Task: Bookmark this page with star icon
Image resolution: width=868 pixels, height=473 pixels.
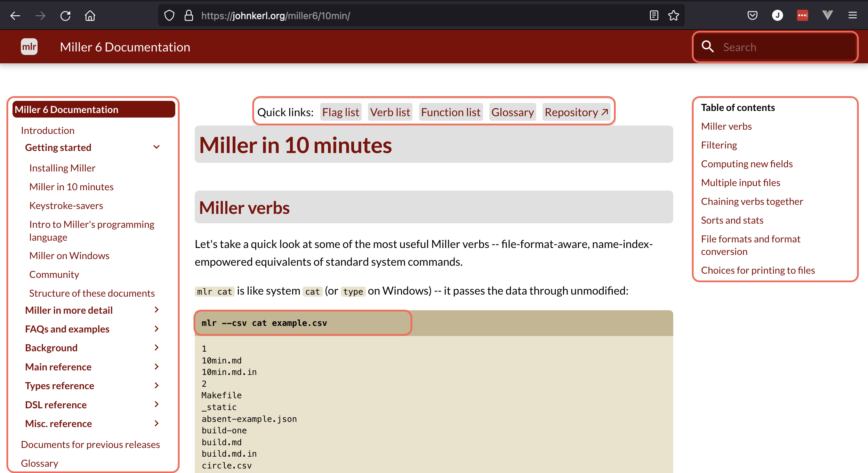Action: 673,16
